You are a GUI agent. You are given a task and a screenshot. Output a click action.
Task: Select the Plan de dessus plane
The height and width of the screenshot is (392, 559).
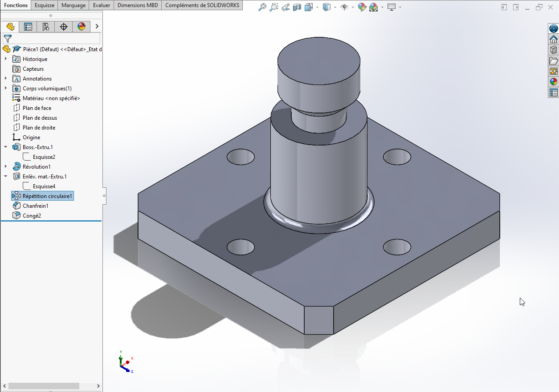click(x=40, y=118)
